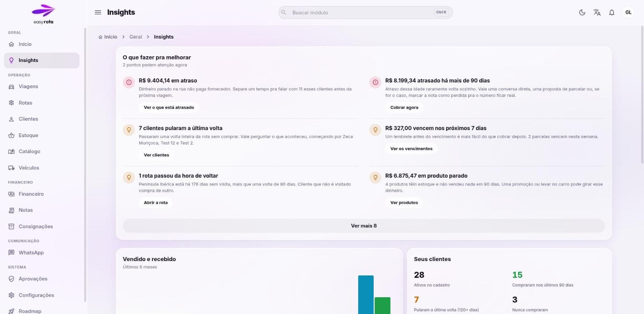The width and height of the screenshot is (644, 314).
Task: Switch to dark mode moon icon
Action: tap(582, 12)
